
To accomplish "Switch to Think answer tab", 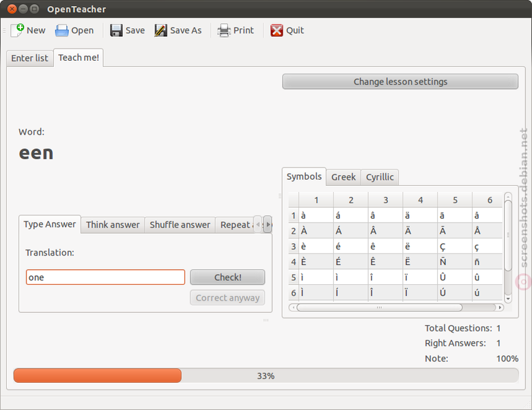I will [x=113, y=225].
